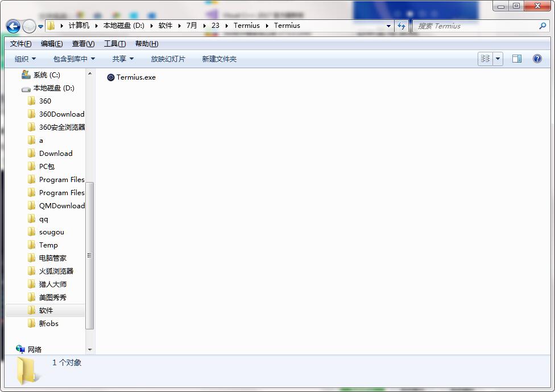This screenshot has height=392, width=555.
Task: Select the 火狐浏览器 folder in tree
Action: pyautogui.click(x=56, y=271)
